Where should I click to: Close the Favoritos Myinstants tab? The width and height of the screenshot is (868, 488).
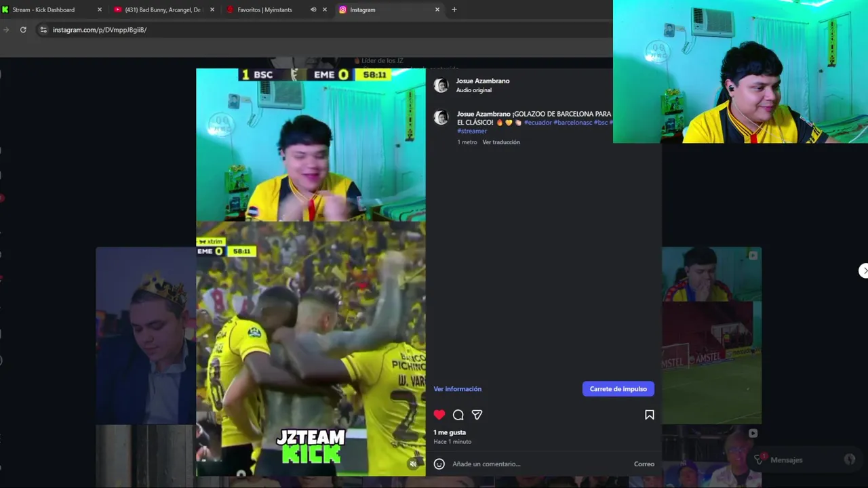pyautogui.click(x=325, y=9)
